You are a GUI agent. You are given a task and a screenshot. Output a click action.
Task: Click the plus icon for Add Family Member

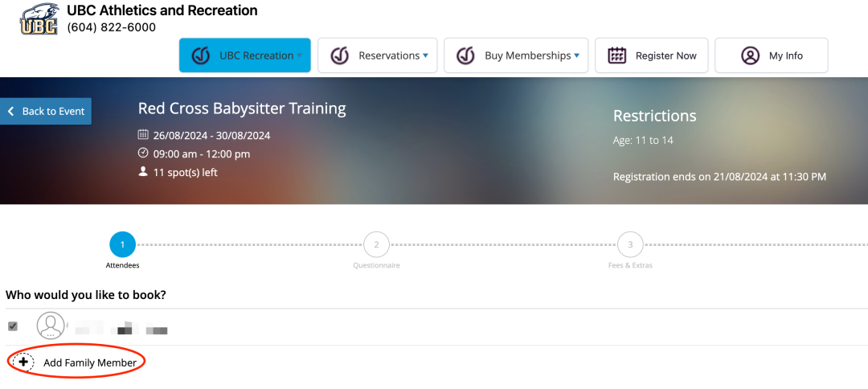(x=23, y=362)
